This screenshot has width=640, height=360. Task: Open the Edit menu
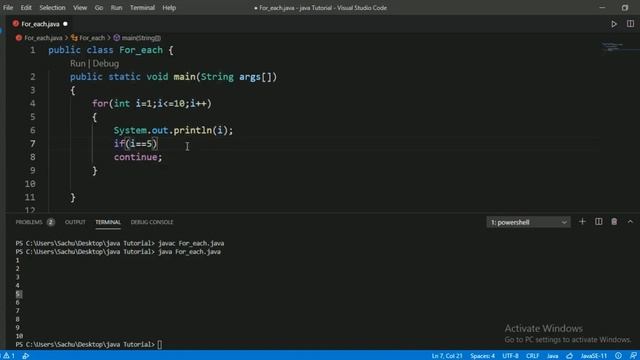(x=26, y=8)
